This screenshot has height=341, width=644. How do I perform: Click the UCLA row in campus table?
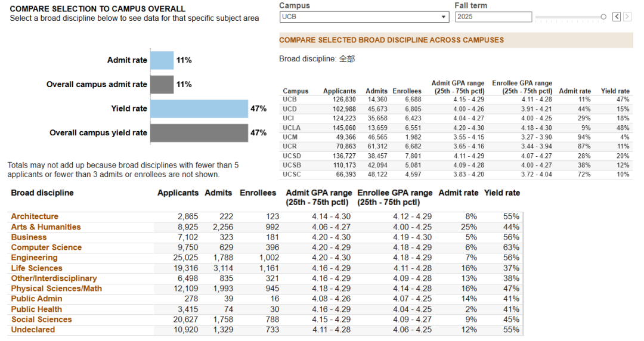click(456, 128)
